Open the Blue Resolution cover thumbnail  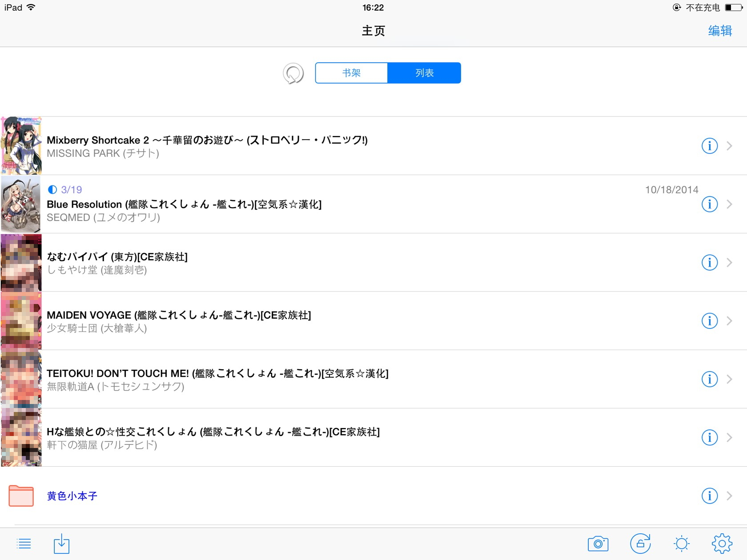tap(21, 204)
